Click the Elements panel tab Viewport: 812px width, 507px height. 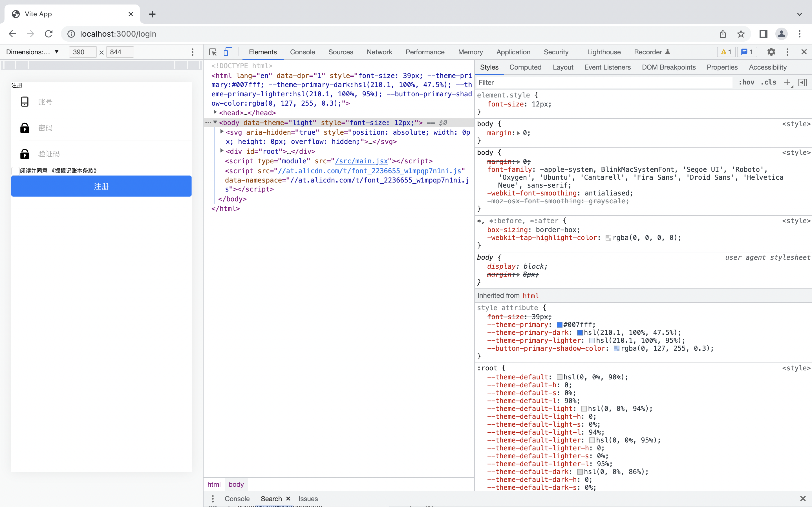point(263,51)
